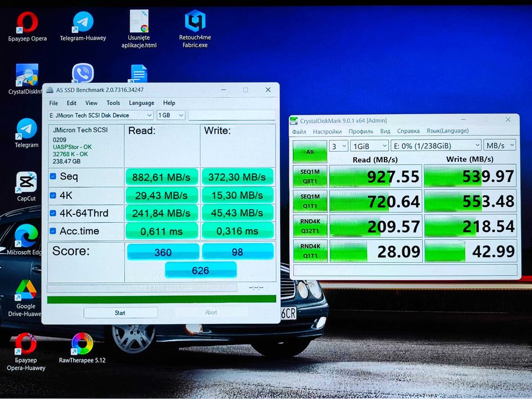Image resolution: width=532 pixels, height=399 pixels.
Task: Open the test count dropdown showing 3
Action: [x=338, y=146]
